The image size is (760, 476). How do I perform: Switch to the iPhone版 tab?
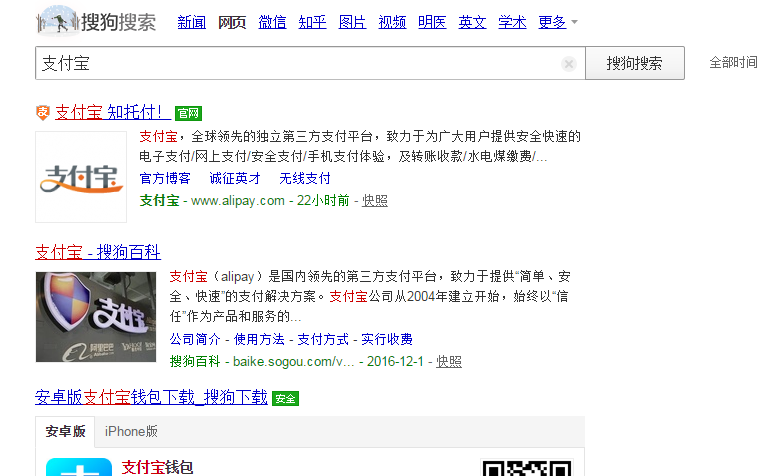click(x=131, y=431)
